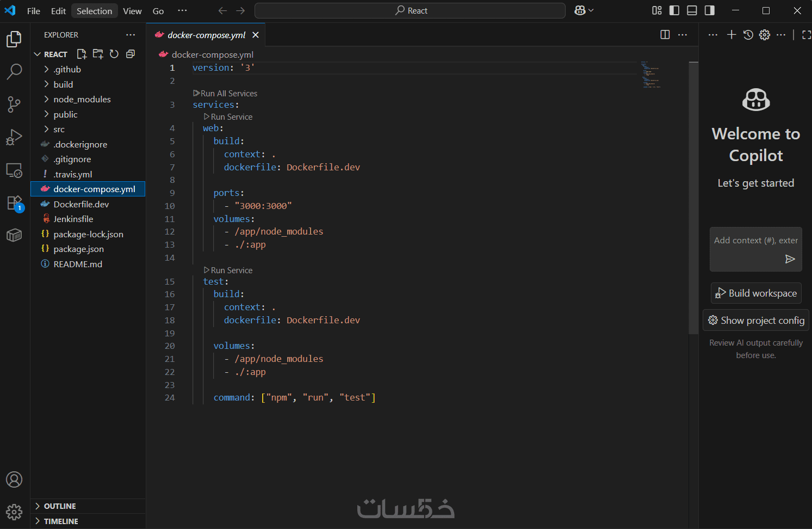Open the Extensions view
The height and width of the screenshot is (529, 812).
(14, 203)
